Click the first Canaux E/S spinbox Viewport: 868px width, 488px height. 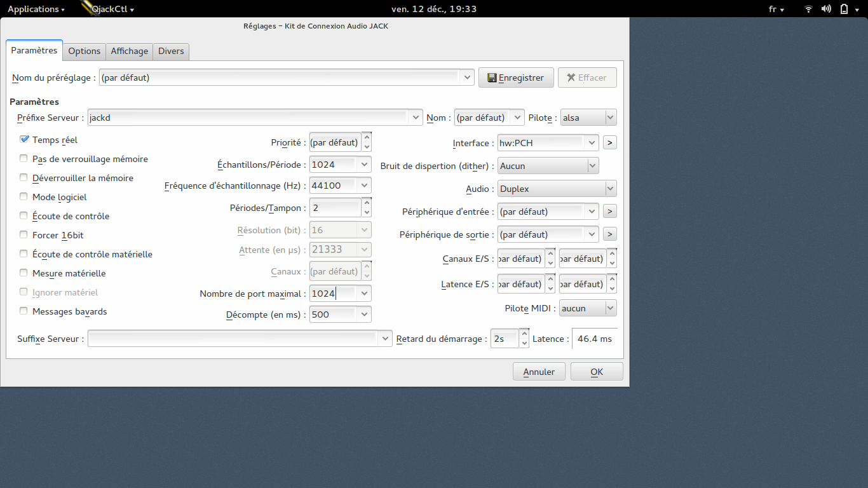(526, 259)
